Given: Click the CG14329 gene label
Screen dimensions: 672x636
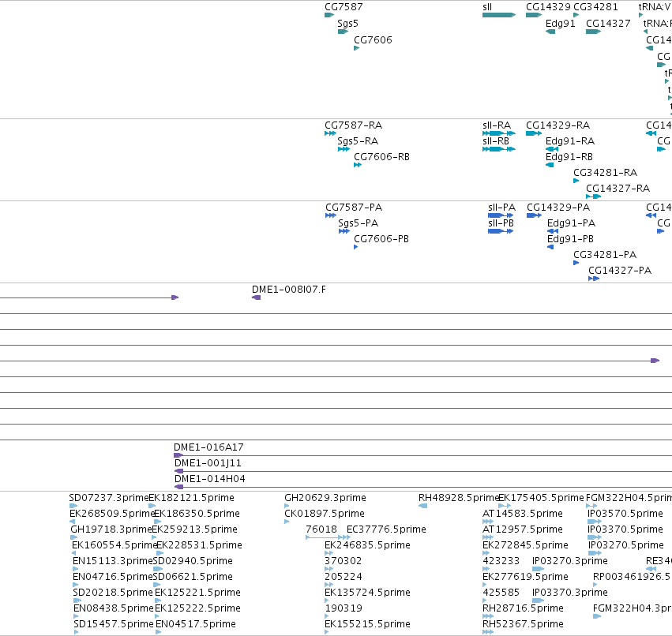Looking at the screenshot, I should coord(548,7).
